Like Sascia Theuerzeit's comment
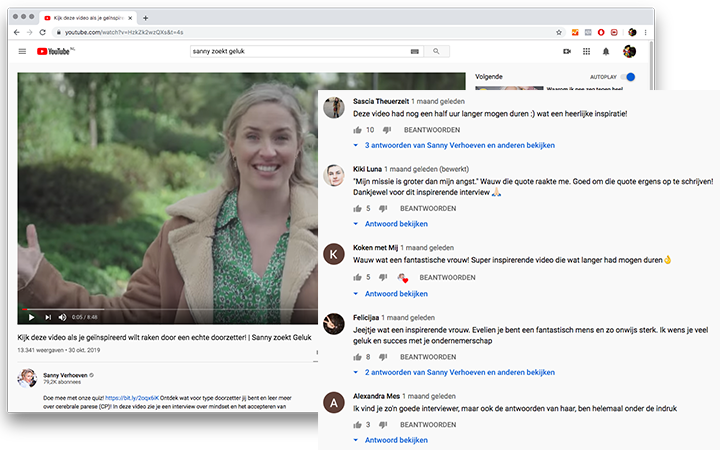Image resolution: width=720 pixels, height=450 pixels. click(x=357, y=130)
